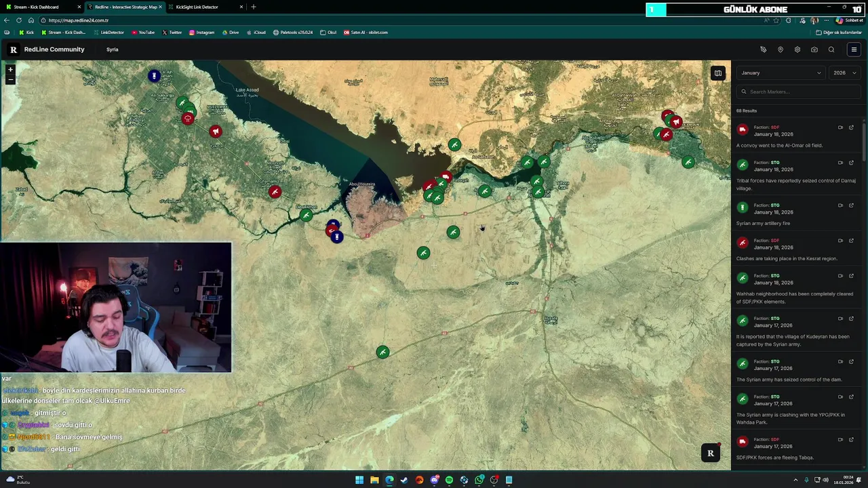Open Spotify from the taskbar

[449, 480]
